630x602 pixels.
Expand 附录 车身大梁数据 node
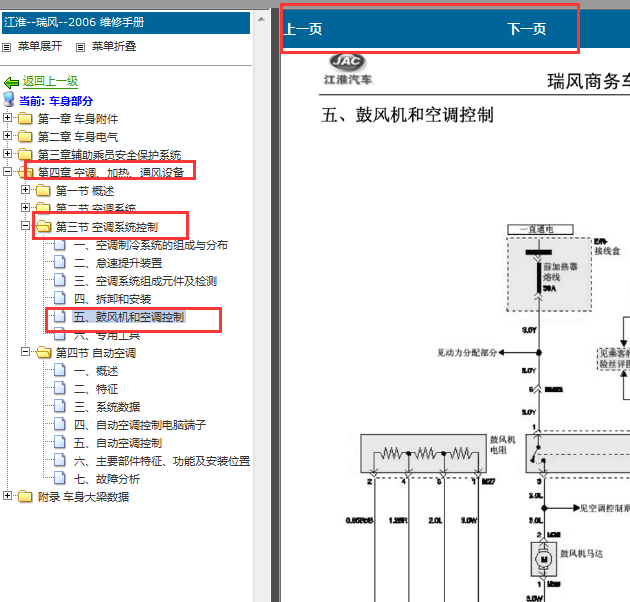pos(7,496)
